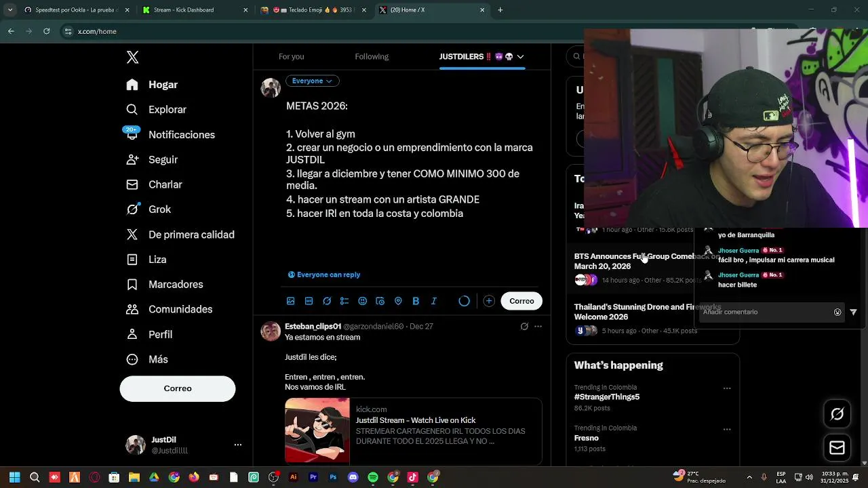Schedule the post with calendar icon
The height and width of the screenshot is (488, 868).
(380, 301)
